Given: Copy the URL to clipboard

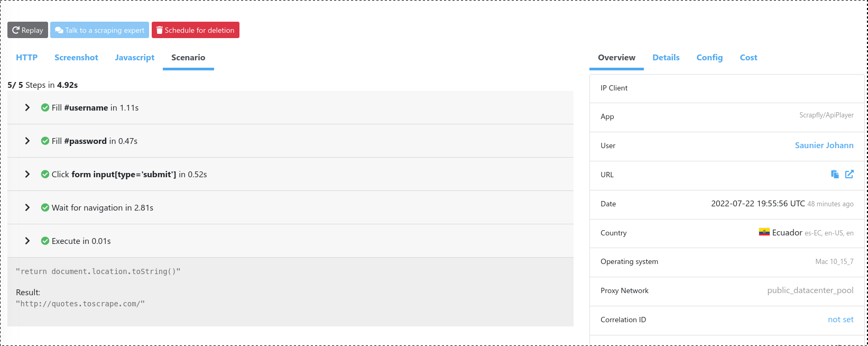Looking at the screenshot, I should point(834,174).
